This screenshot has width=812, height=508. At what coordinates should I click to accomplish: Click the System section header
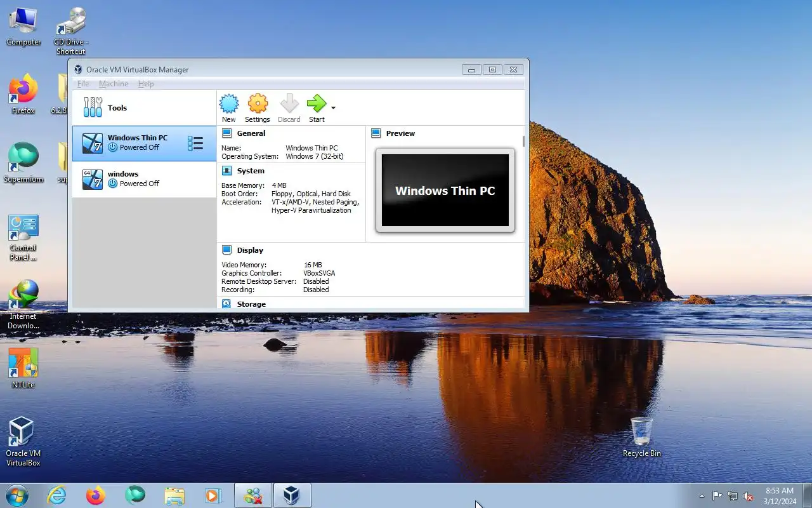pos(251,171)
